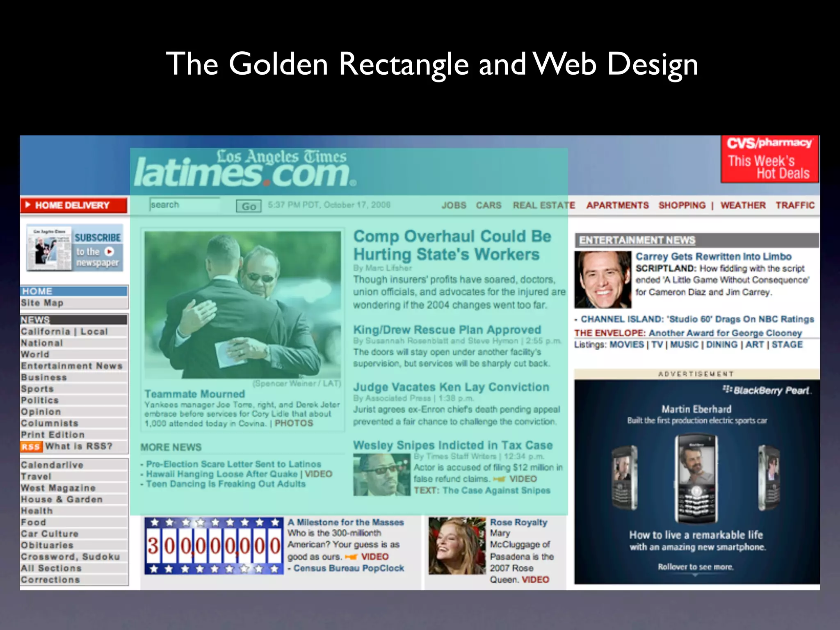Click the Go search button

(249, 206)
